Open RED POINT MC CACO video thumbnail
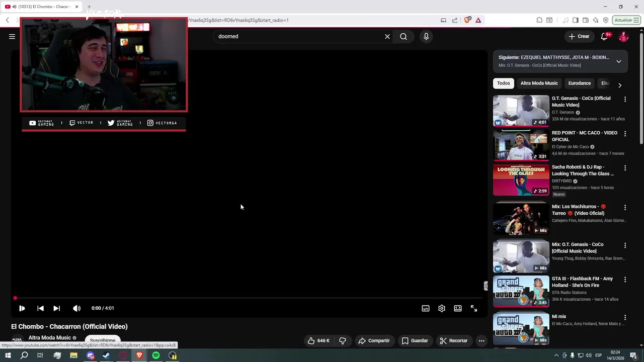The image size is (644, 362). (521, 145)
